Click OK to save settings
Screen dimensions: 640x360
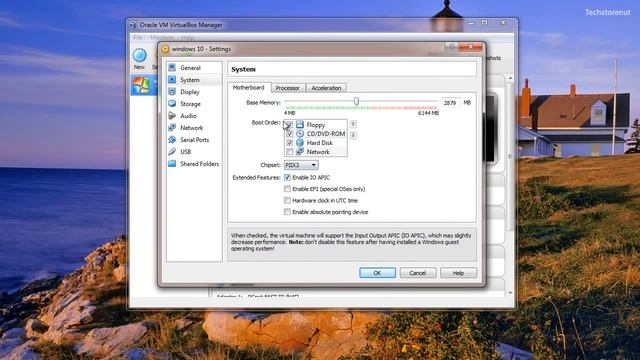tap(377, 273)
